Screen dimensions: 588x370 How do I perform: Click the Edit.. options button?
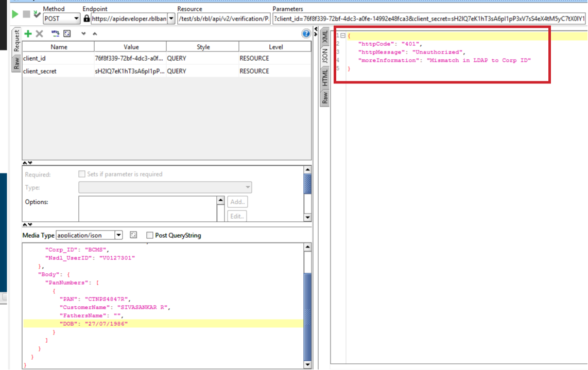pos(237,216)
